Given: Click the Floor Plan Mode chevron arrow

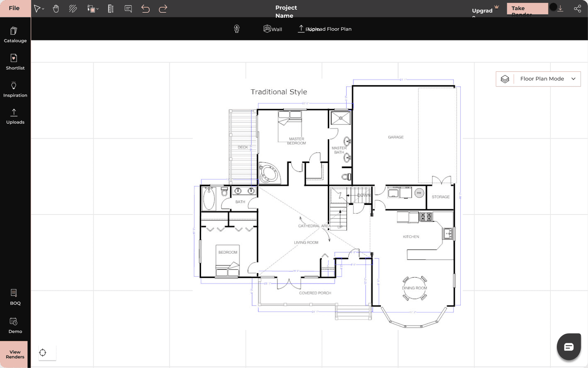Looking at the screenshot, I should pos(573,79).
